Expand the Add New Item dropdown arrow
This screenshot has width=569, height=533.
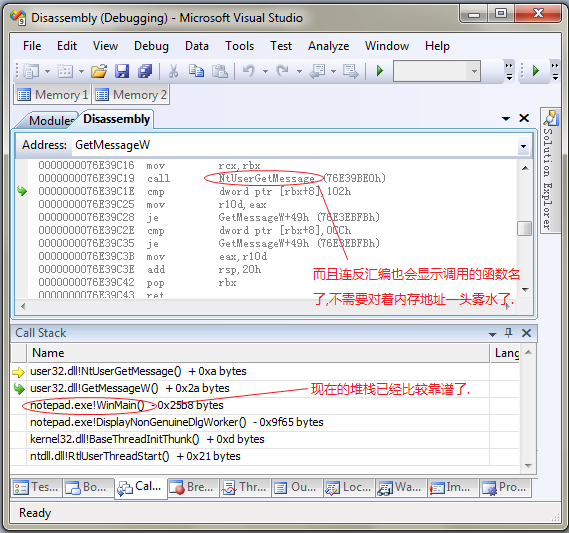pos(81,71)
